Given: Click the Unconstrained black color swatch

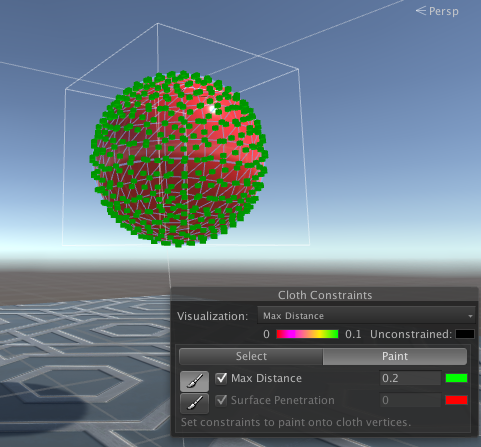Looking at the screenshot, I should point(465,334).
